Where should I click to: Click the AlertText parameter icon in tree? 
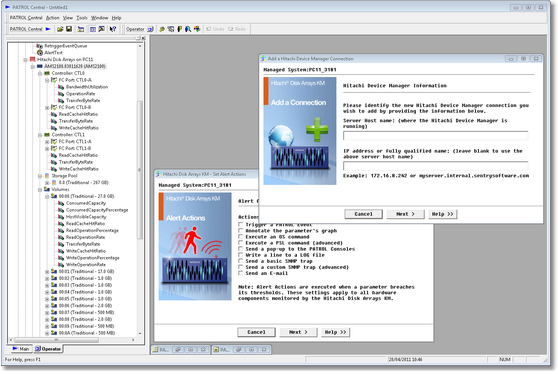(40, 53)
